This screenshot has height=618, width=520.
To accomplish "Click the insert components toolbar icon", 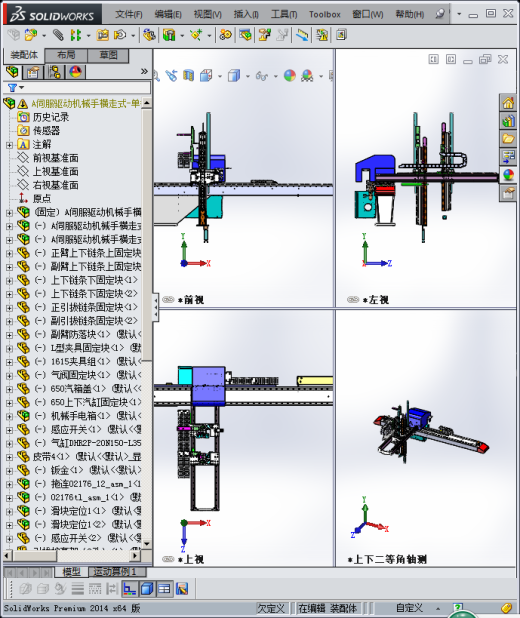I will (30, 35).
